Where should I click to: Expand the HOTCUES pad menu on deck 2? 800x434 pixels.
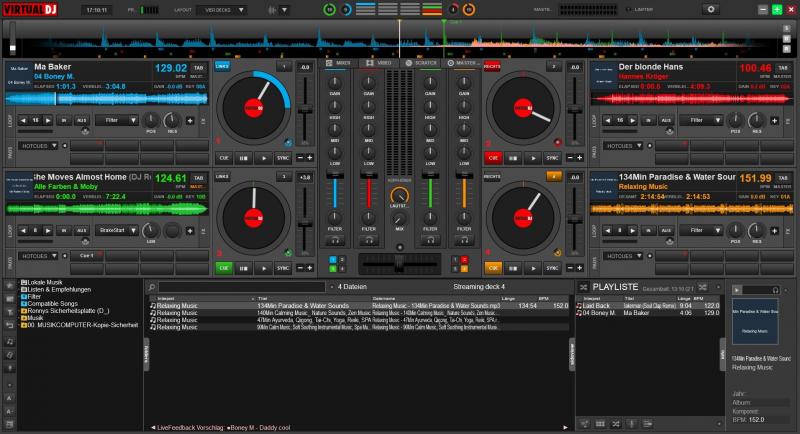(x=623, y=146)
